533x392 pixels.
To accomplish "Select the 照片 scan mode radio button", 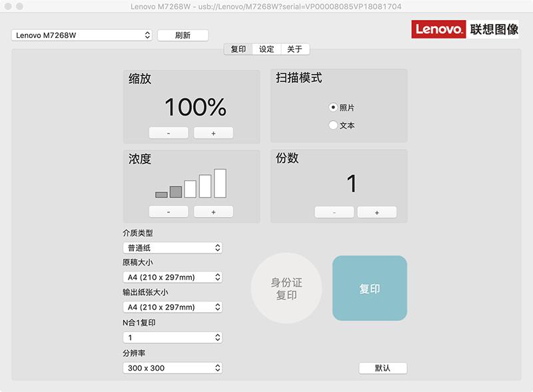I will [x=333, y=107].
